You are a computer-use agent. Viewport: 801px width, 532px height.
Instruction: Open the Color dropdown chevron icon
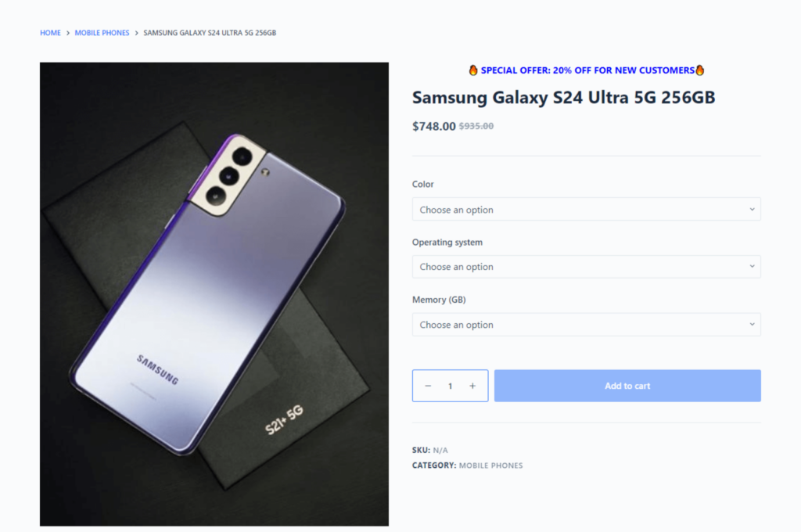click(753, 209)
